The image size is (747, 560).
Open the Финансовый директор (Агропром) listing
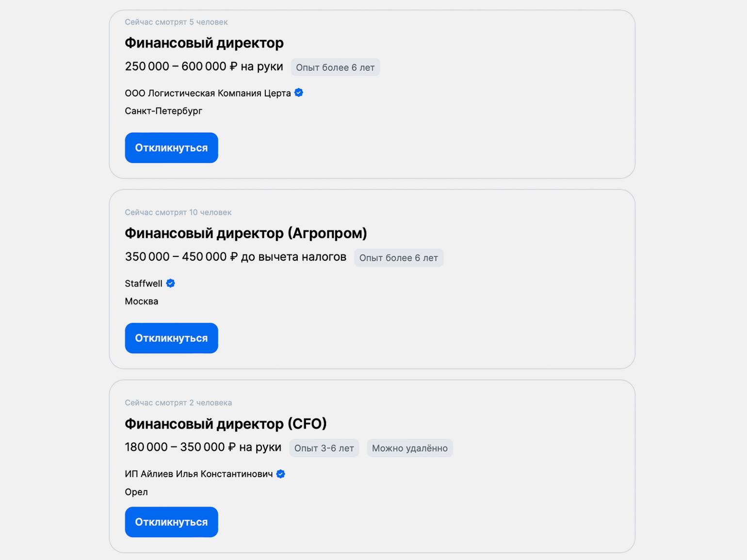[x=246, y=234]
